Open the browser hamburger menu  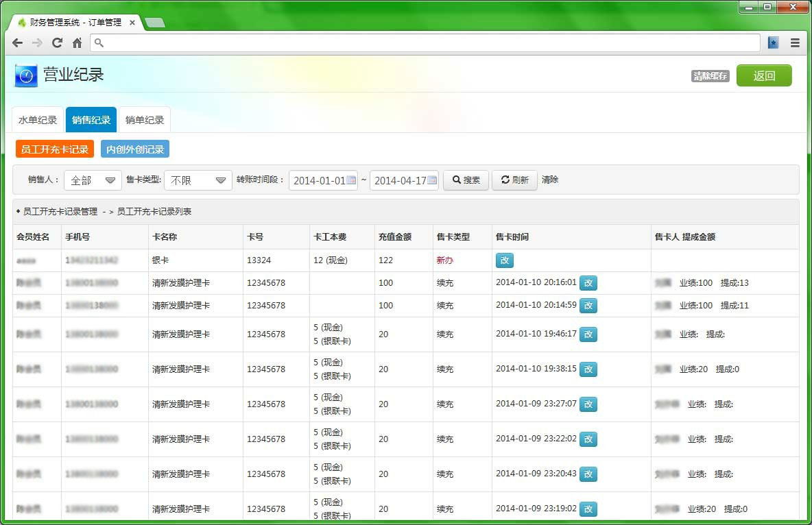[795, 43]
